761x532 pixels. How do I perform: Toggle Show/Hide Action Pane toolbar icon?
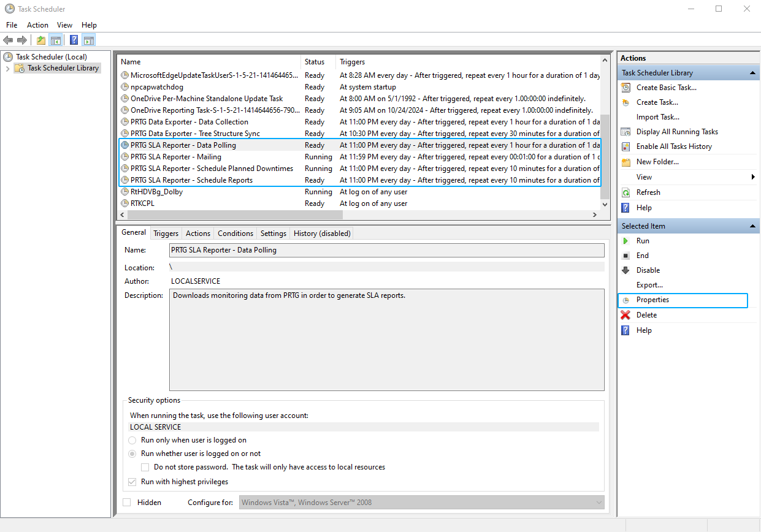tap(88, 40)
